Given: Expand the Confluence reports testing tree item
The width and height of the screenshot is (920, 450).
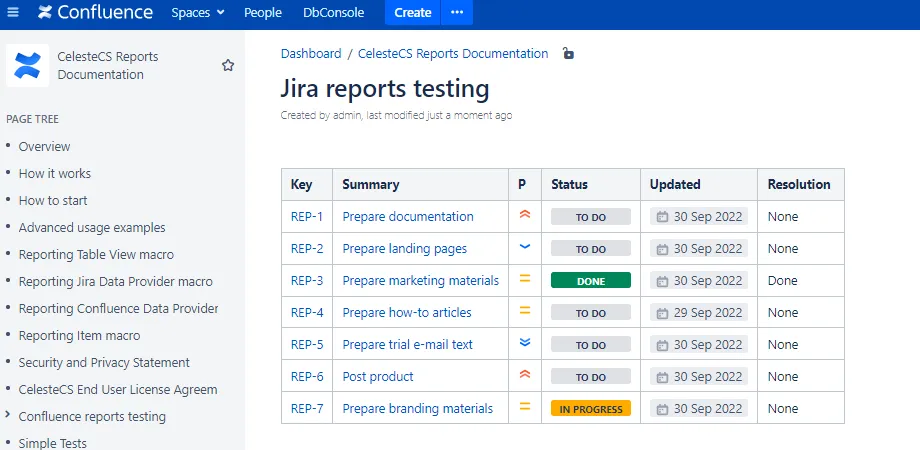Looking at the screenshot, I should tap(8, 415).
